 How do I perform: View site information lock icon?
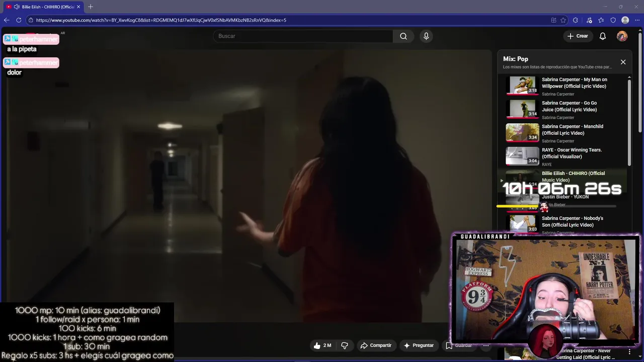coord(31,20)
